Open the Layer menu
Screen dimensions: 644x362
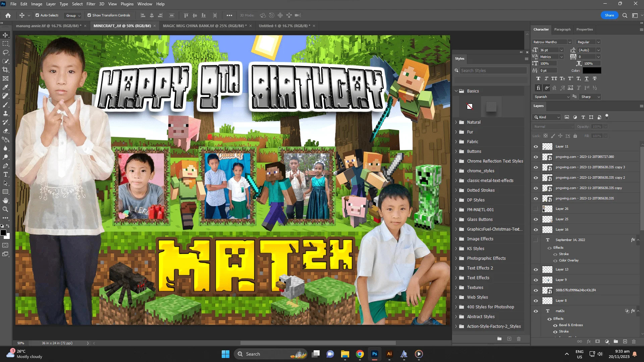coord(51,4)
